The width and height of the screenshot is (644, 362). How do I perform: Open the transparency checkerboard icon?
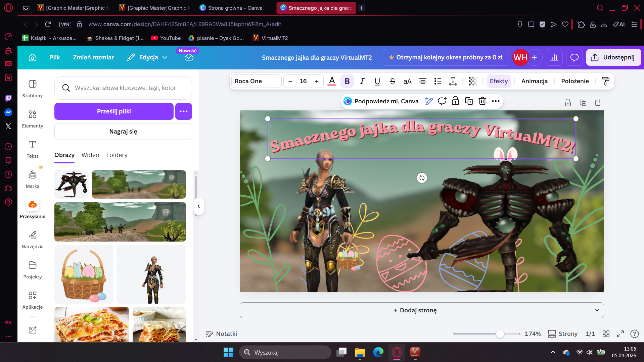click(x=473, y=81)
